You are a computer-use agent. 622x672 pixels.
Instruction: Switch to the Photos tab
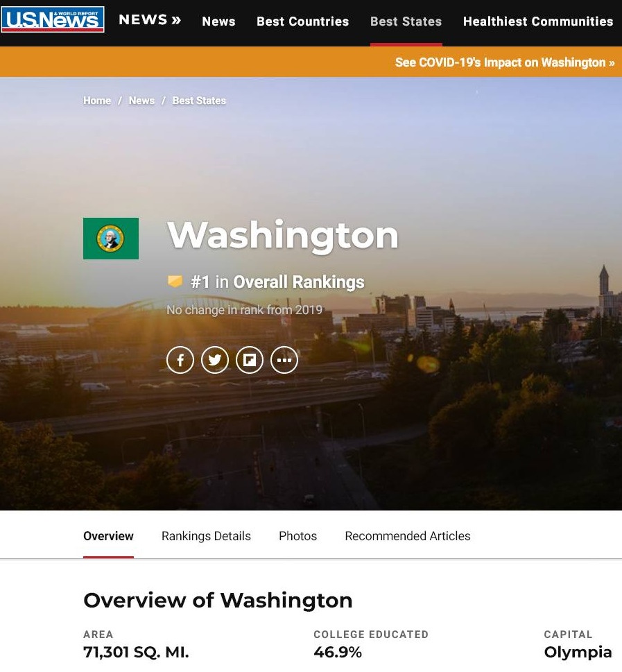(298, 536)
